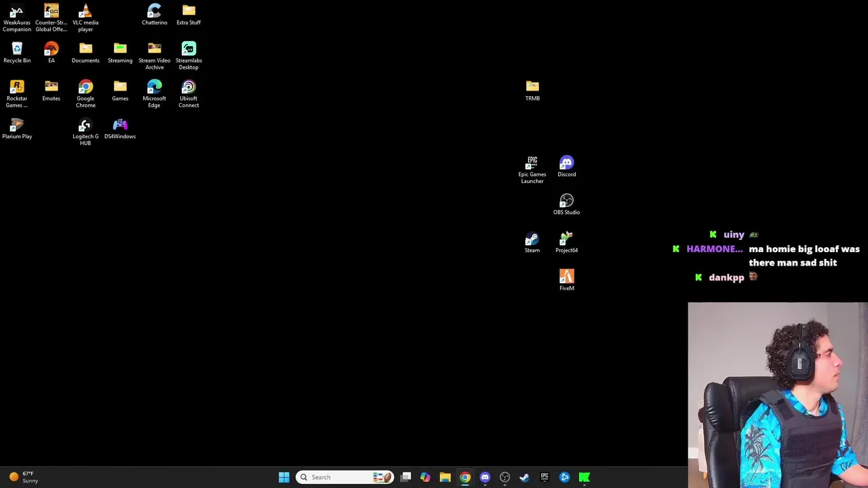The height and width of the screenshot is (488, 868).
Task: Click the chat username "HARMONE..."
Action: point(714,249)
